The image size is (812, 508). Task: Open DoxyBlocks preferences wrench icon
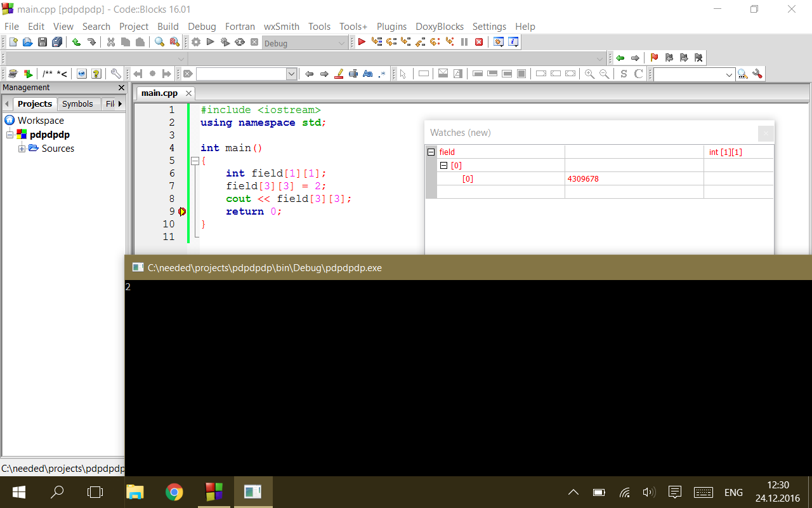115,74
